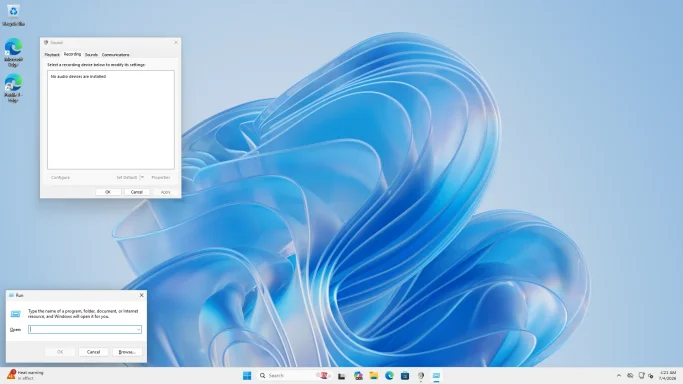The height and width of the screenshot is (384, 683).
Task: Open the Microsoft Edge desktop shortcut
Action: (x=13, y=52)
